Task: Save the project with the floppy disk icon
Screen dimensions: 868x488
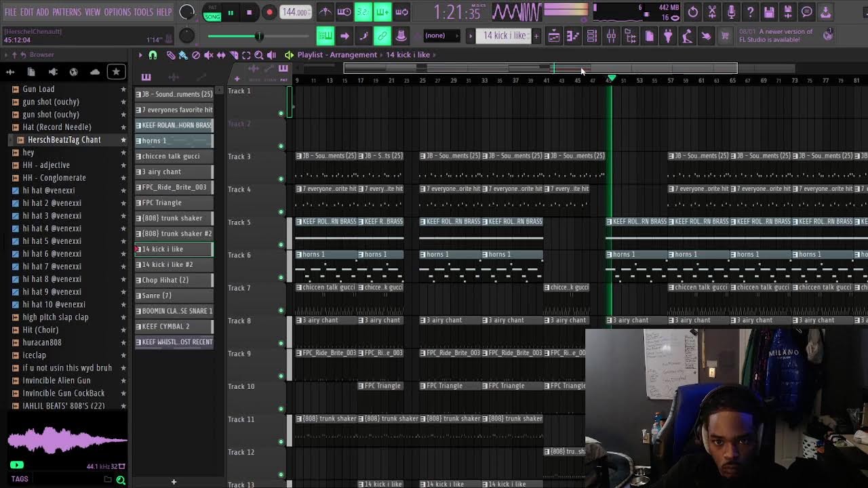Action: tap(769, 12)
